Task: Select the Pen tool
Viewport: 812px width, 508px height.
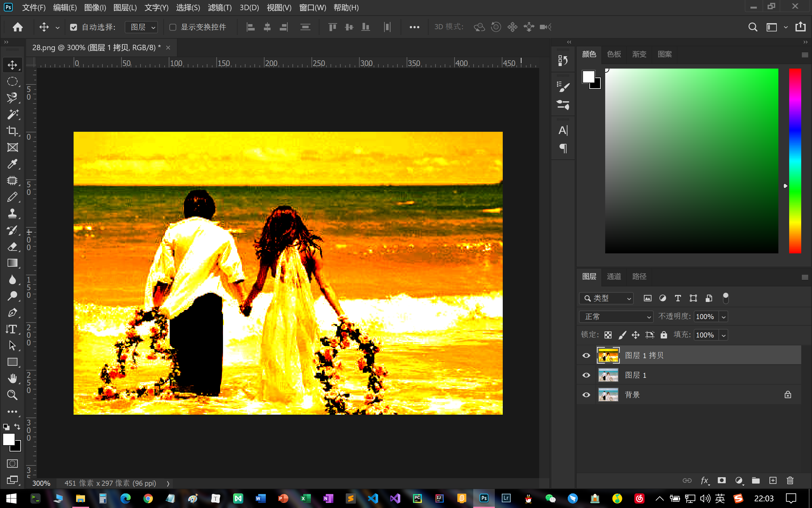Action: pyautogui.click(x=12, y=312)
